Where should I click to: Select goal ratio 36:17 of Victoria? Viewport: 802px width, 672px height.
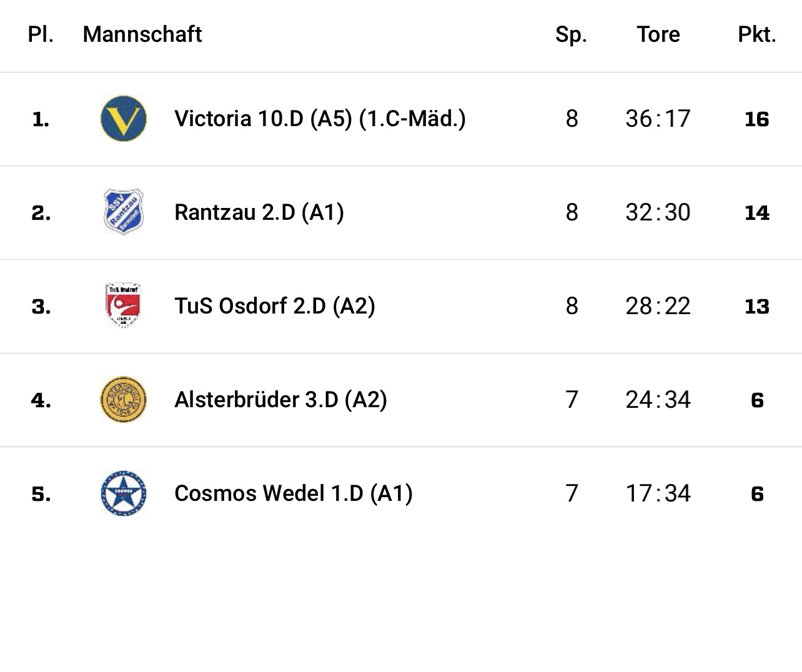(x=658, y=119)
